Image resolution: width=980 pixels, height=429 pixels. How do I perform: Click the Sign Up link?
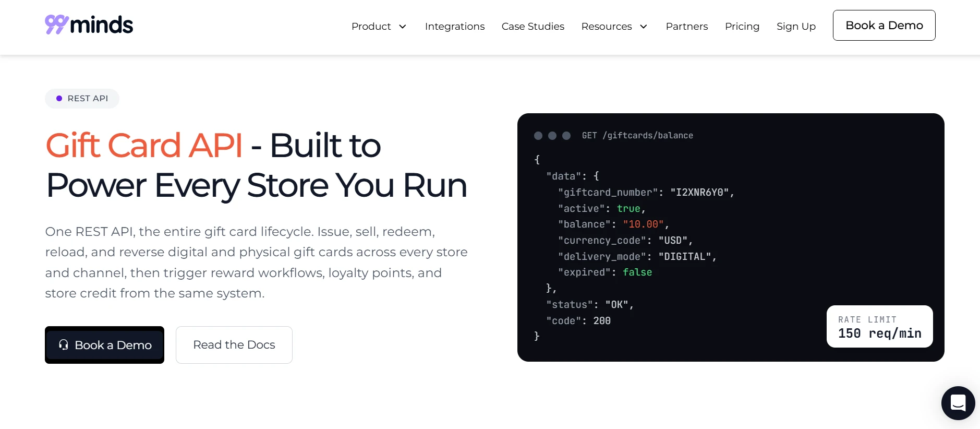click(796, 26)
